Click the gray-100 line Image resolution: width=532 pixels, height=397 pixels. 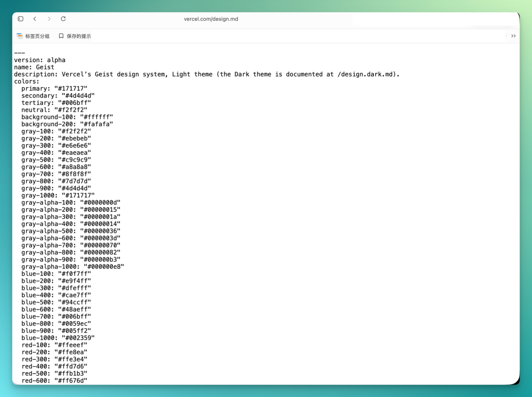(x=56, y=132)
